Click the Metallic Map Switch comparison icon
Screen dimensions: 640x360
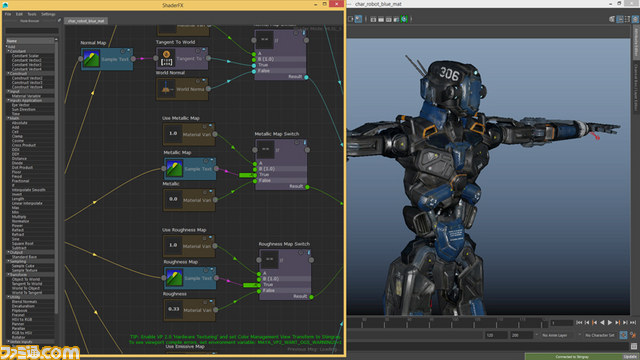pyautogui.click(x=265, y=150)
